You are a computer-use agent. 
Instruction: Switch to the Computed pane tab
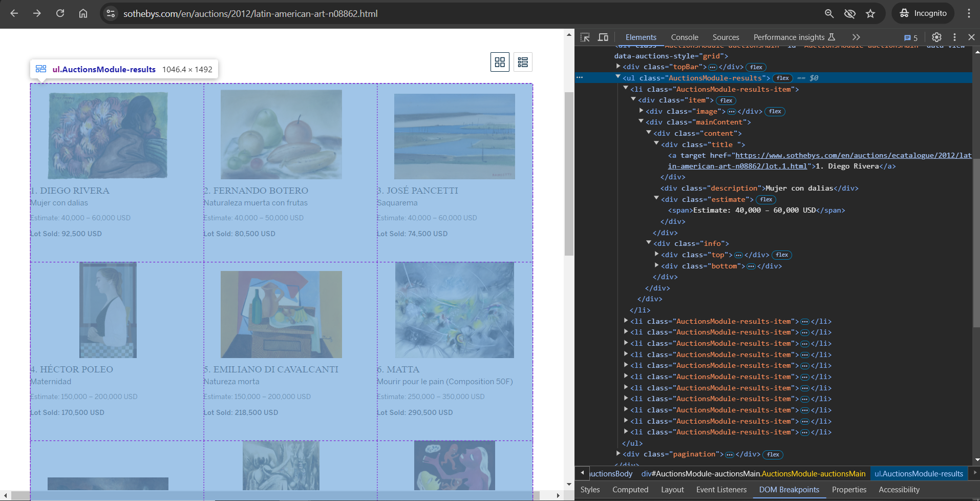630,490
